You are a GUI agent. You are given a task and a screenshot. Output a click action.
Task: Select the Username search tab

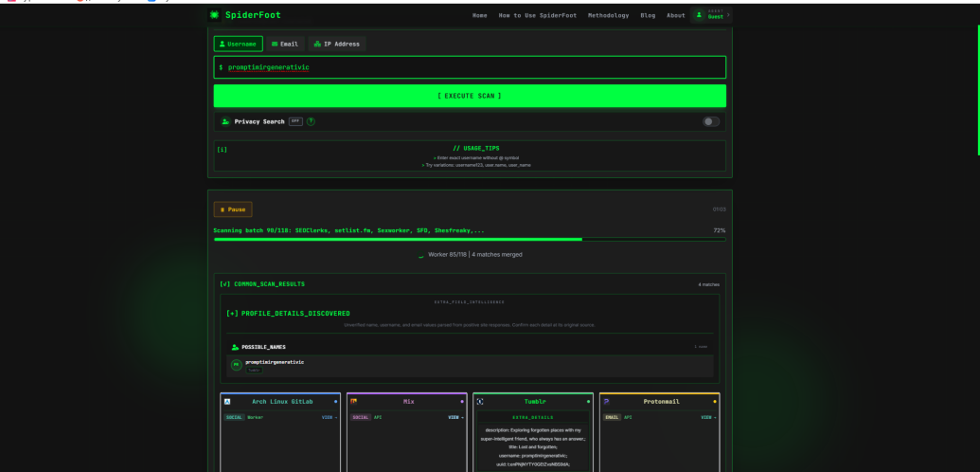point(238,44)
